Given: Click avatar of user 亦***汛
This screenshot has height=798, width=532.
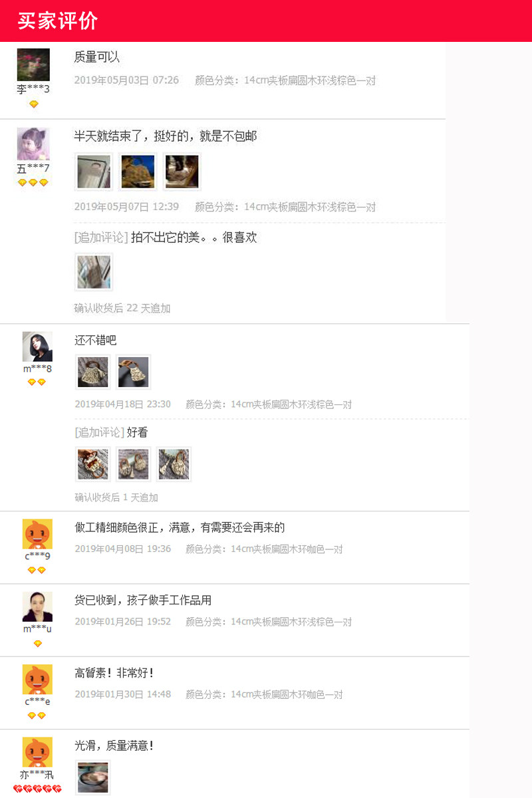Looking at the screenshot, I should (37, 752).
